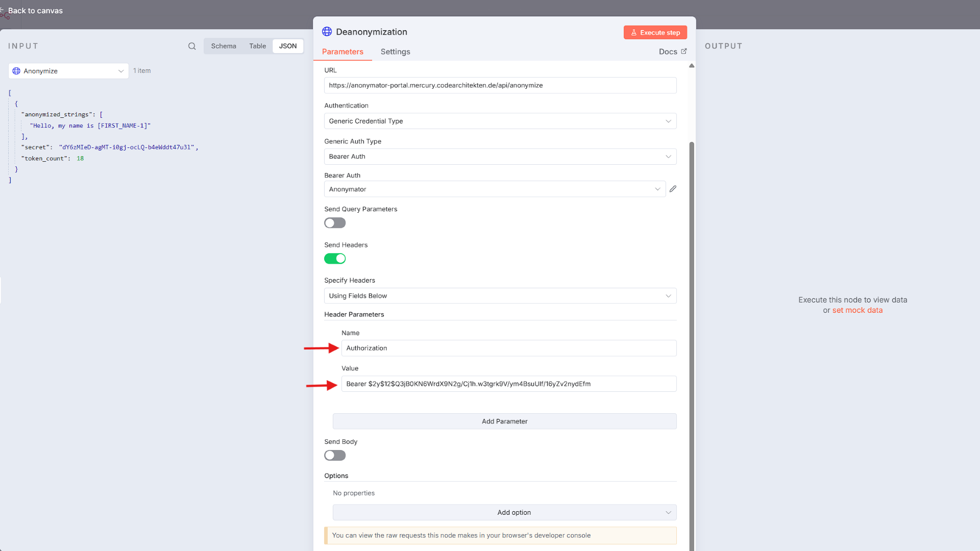Image resolution: width=980 pixels, height=551 pixels.
Task: Select the Table view tab
Action: 257,46
